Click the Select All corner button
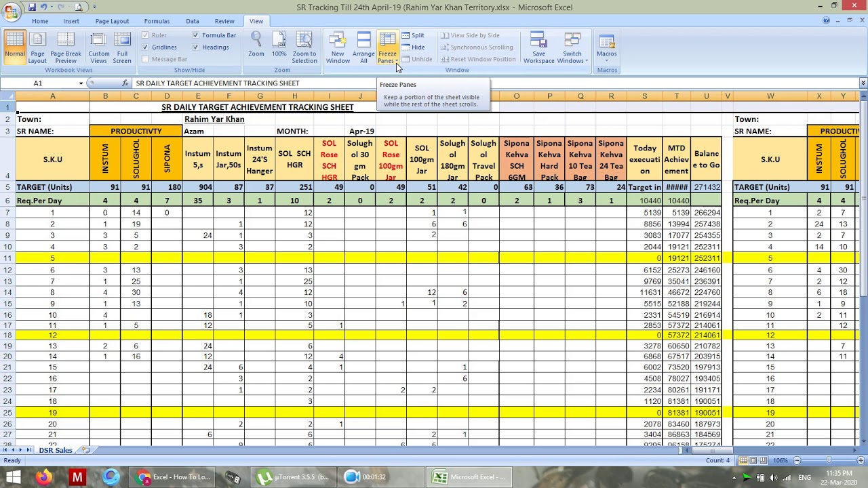This screenshot has width=868, height=488. click(7, 96)
